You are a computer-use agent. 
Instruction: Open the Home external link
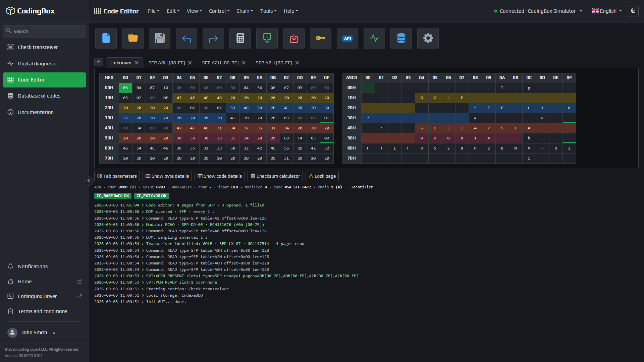coord(44,282)
